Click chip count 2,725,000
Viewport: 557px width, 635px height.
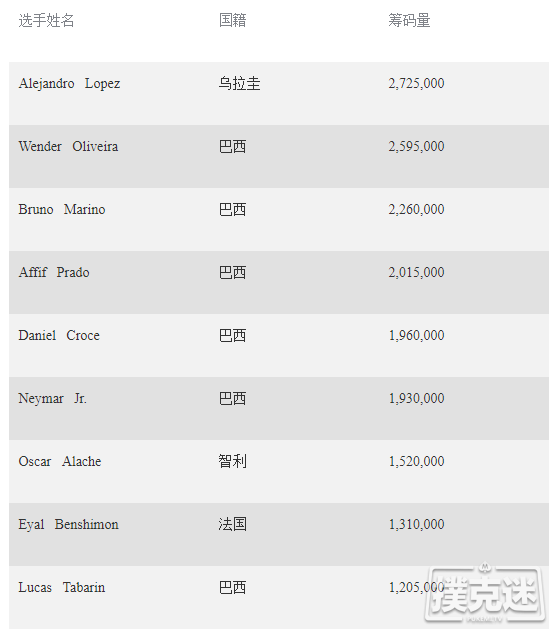[416, 83]
